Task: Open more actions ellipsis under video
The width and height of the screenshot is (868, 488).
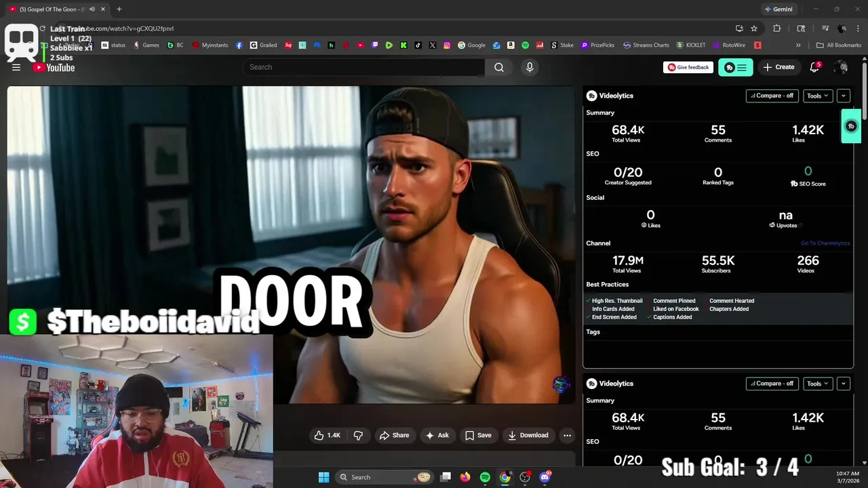Action: point(567,435)
